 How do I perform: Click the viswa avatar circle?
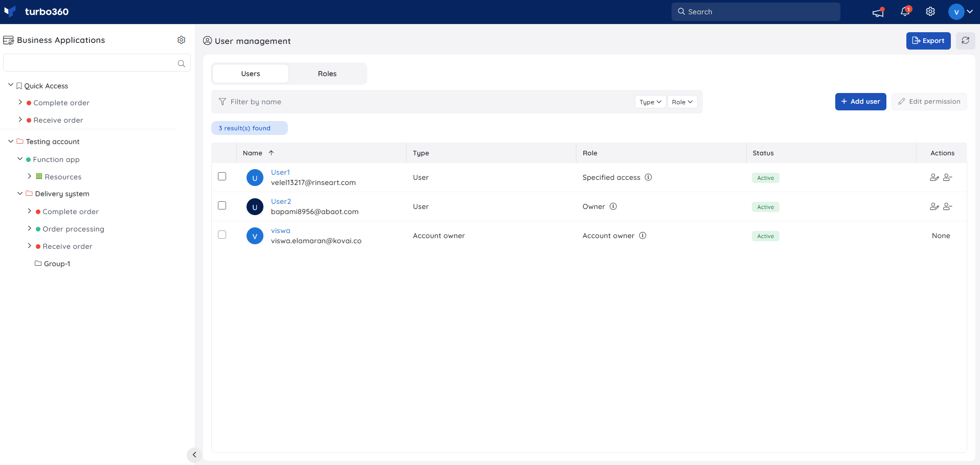tap(255, 236)
